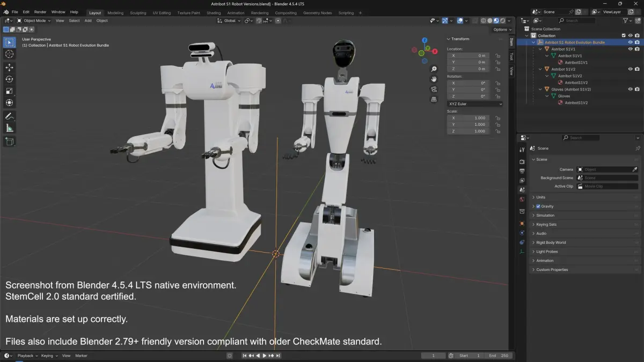644x362 pixels.
Task: Open the World properties tab icon
Action: coord(522,200)
